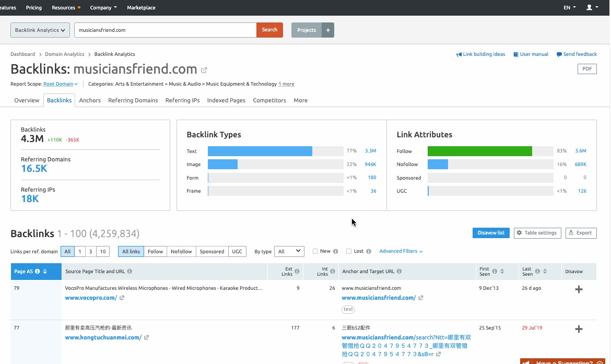Viewport: 611px width, 364px height.
Task: Click the external link icon beside musiciansfriend.com heading
Action: click(204, 69)
